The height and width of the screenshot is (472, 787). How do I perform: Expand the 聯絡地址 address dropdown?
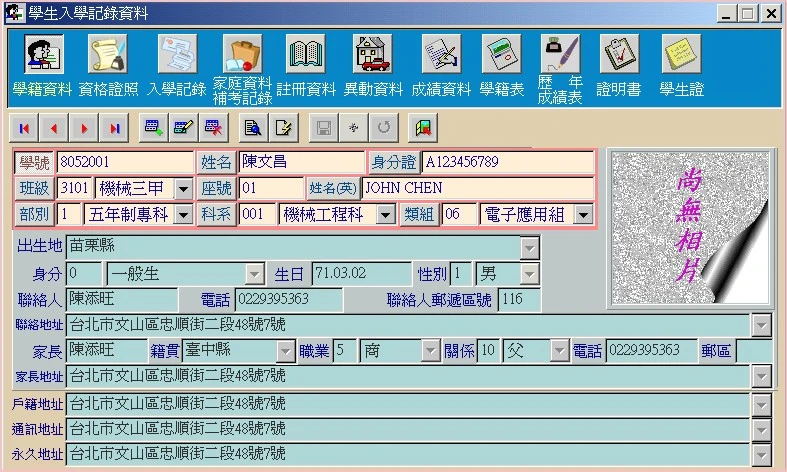click(761, 325)
